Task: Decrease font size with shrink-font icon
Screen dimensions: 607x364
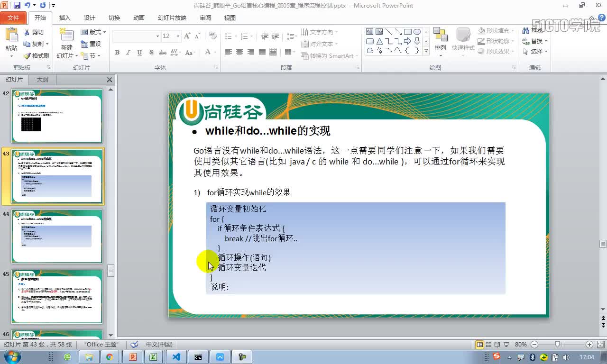Action: tap(196, 36)
